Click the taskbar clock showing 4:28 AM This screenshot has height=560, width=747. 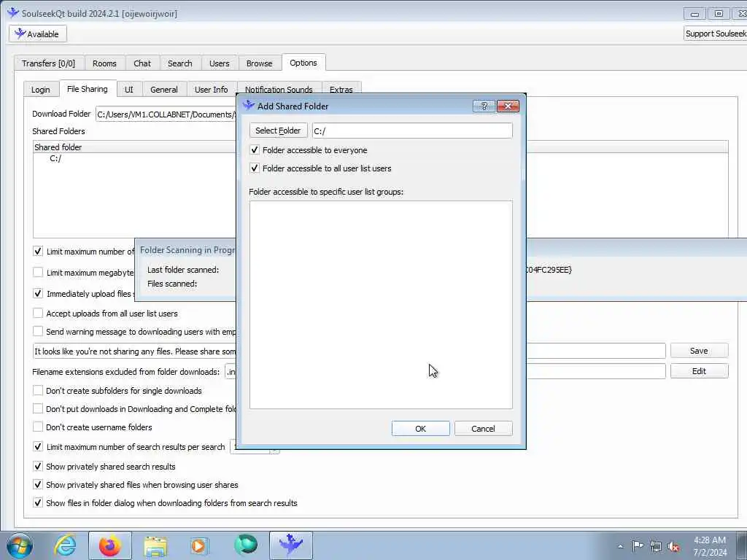pyautogui.click(x=710, y=546)
